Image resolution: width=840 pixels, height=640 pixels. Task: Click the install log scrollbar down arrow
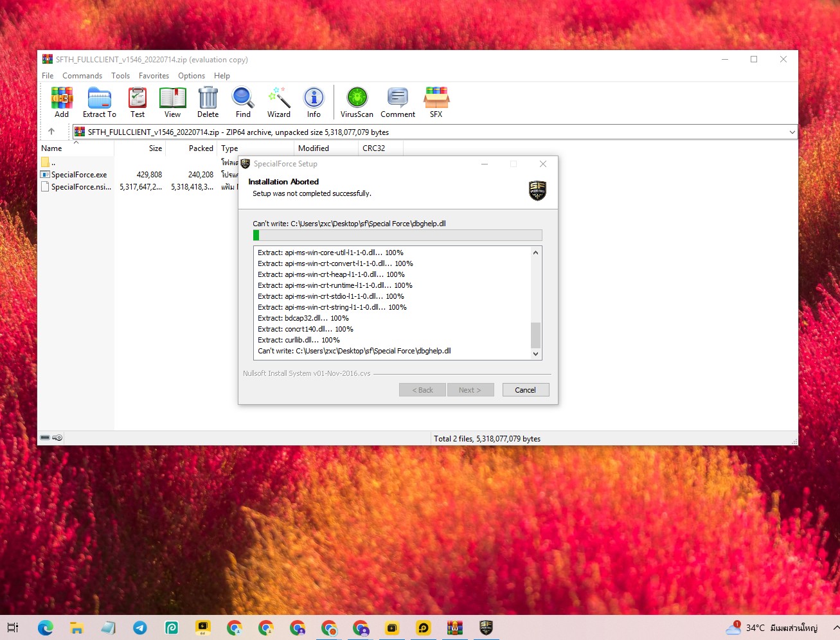tap(535, 353)
